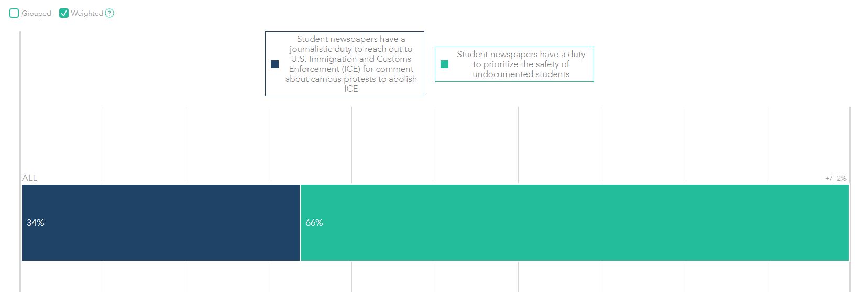This screenshot has height=292, width=868.
Task: Select the ALL row label
Action: (x=29, y=178)
